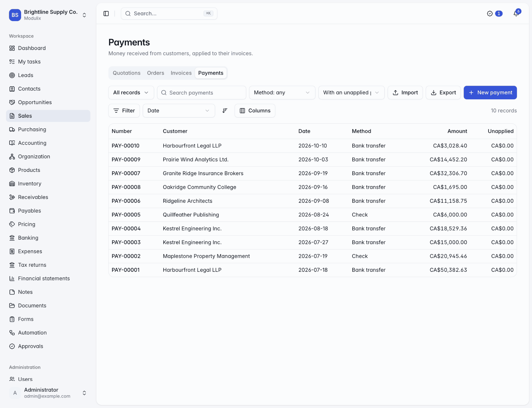Click the 2026-07-27 date cell
Screen dimensions: 532x408
coord(313,242)
